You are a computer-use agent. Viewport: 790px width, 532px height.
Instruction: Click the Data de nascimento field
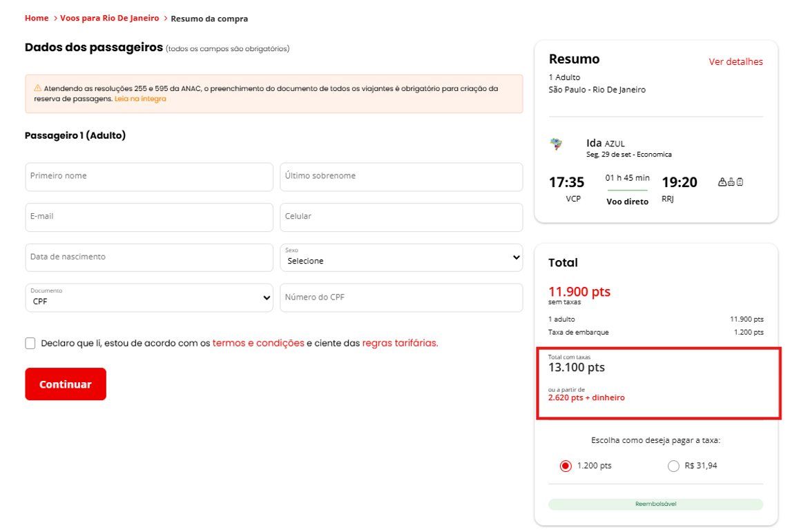(x=149, y=257)
